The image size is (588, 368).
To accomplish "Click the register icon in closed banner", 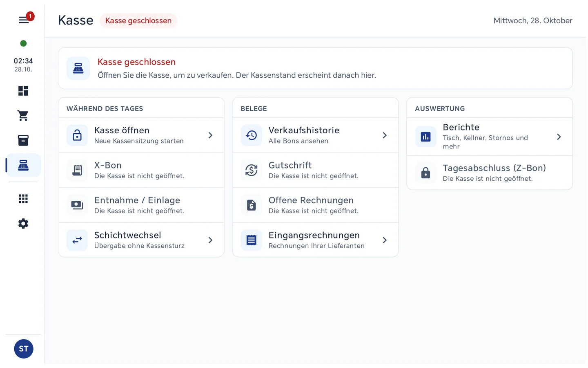I will coord(78,68).
